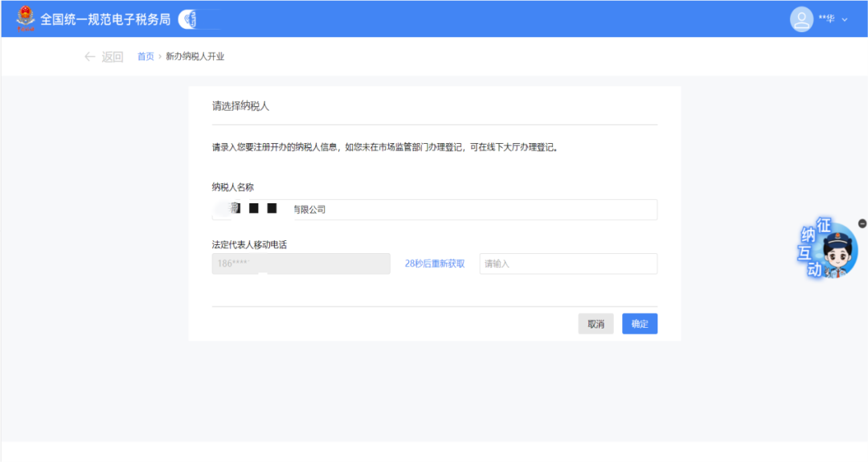Click the 28秒后重新获取 resend code link
The height and width of the screenshot is (462, 868).
point(435,264)
